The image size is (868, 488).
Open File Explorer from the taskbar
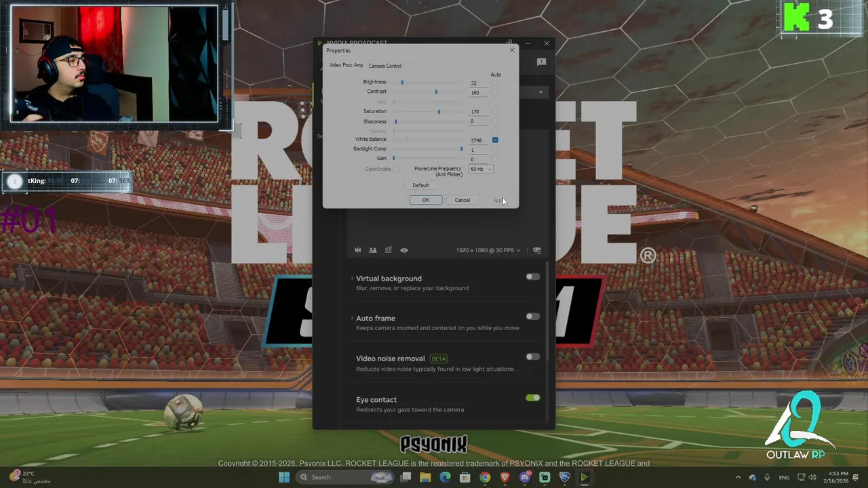pyautogui.click(x=425, y=477)
